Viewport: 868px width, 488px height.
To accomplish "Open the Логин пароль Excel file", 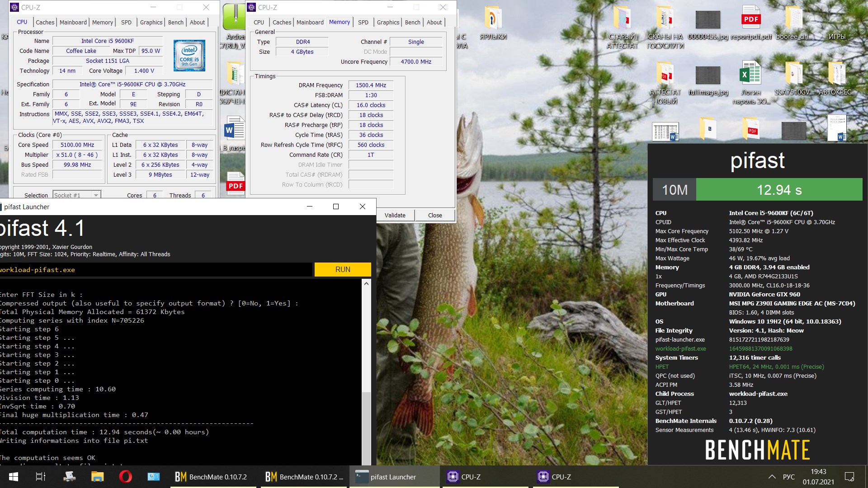I will coord(751,84).
